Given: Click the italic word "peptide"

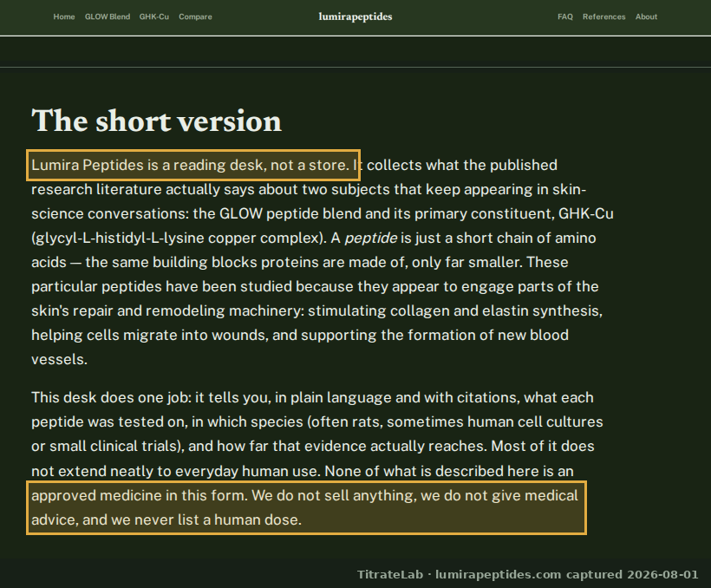Looking at the screenshot, I should click(x=371, y=238).
